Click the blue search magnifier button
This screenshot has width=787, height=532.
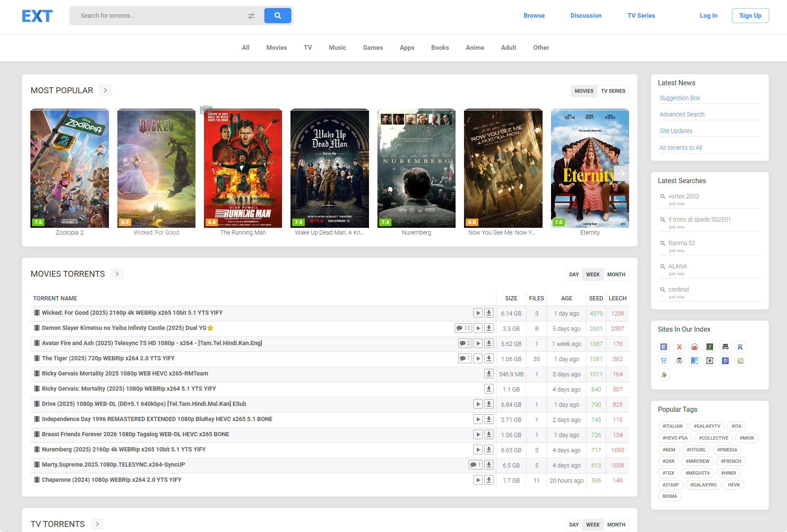coord(277,16)
